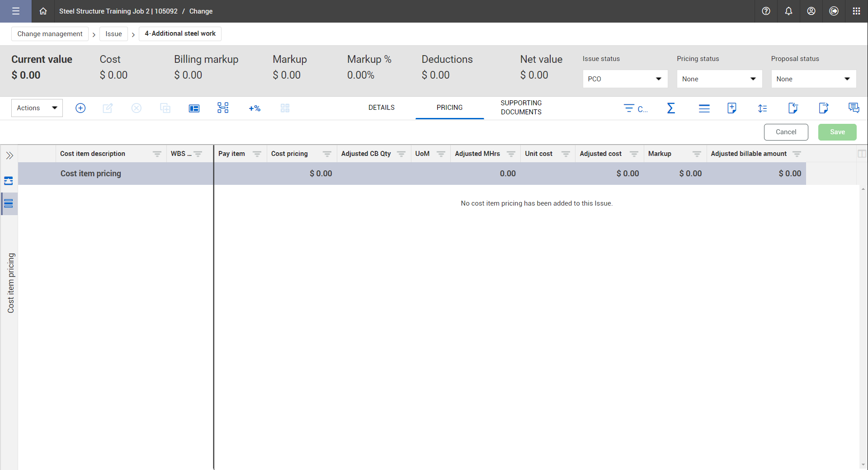Filter the Cost item description column
Image resolution: width=868 pixels, height=470 pixels.
click(x=157, y=154)
